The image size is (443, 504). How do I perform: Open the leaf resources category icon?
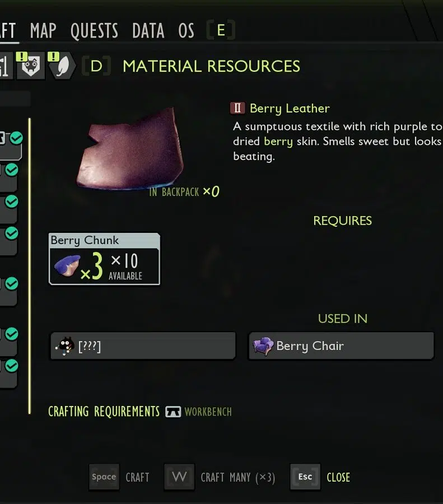click(62, 66)
